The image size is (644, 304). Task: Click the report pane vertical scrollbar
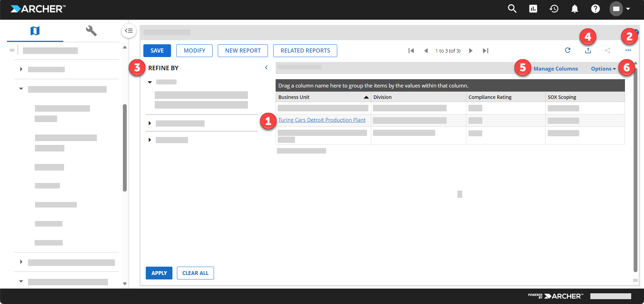pos(635,169)
